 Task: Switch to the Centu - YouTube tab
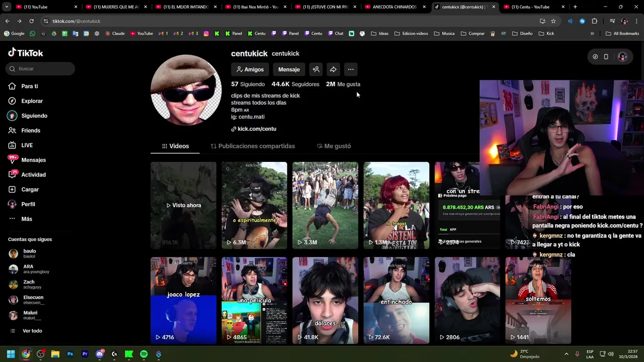[534, 7]
